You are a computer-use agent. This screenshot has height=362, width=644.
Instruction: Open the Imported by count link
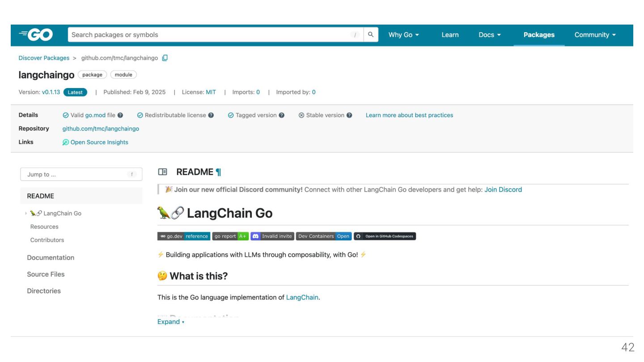[314, 93]
